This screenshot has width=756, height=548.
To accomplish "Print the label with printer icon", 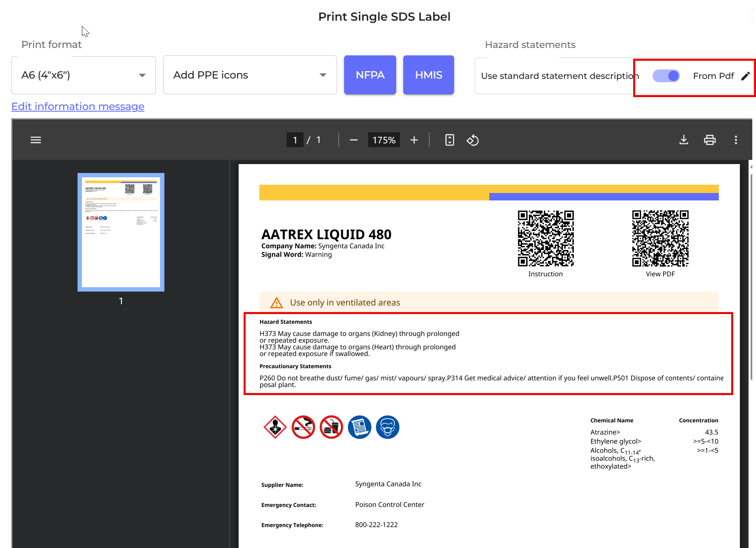I will (x=710, y=140).
